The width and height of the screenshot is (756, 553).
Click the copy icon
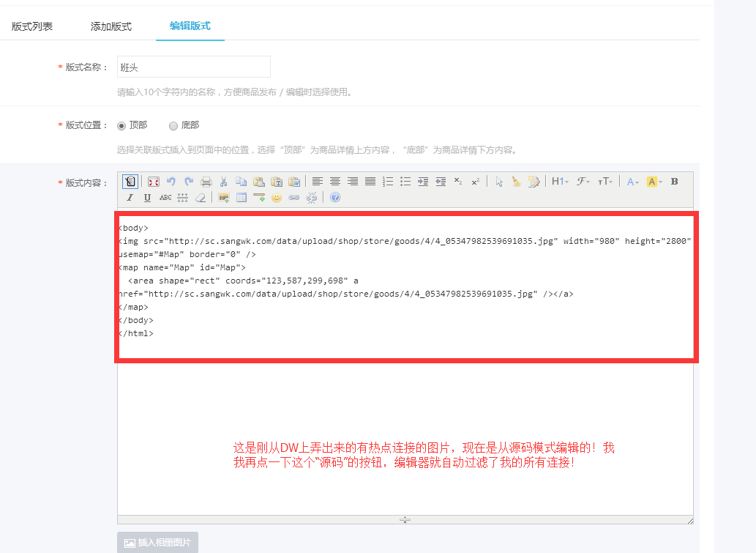[241, 182]
